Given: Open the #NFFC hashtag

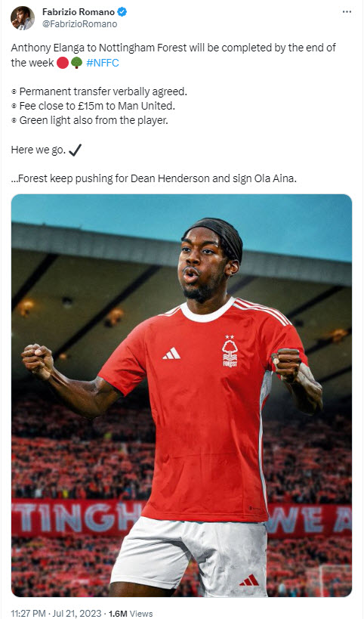Looking at the screenshot, I should coord(103,63).
